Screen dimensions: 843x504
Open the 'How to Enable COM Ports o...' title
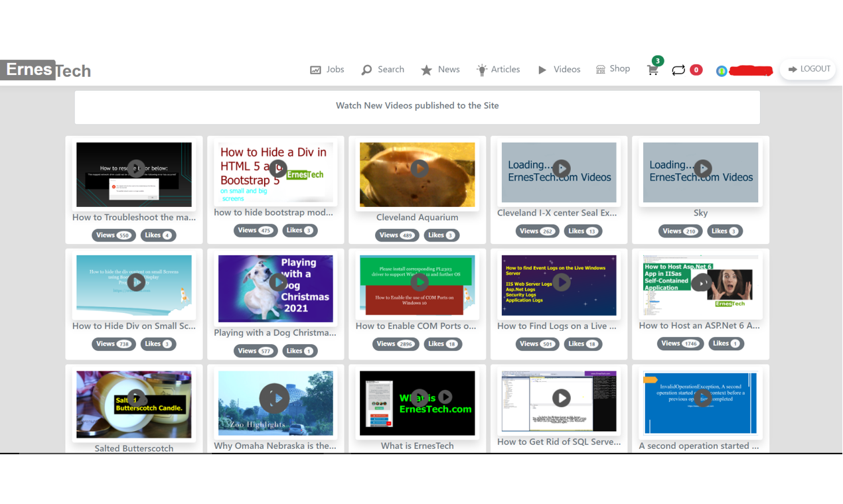point(416,326)
